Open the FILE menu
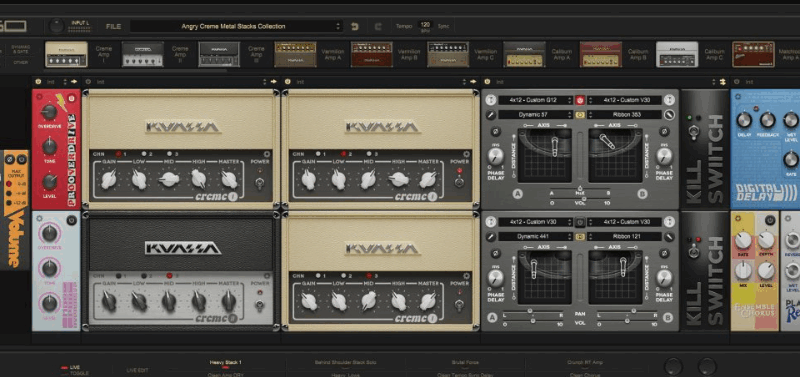This screenshot has height=377, width=800. pyautogui.click(x=113, y=27)
